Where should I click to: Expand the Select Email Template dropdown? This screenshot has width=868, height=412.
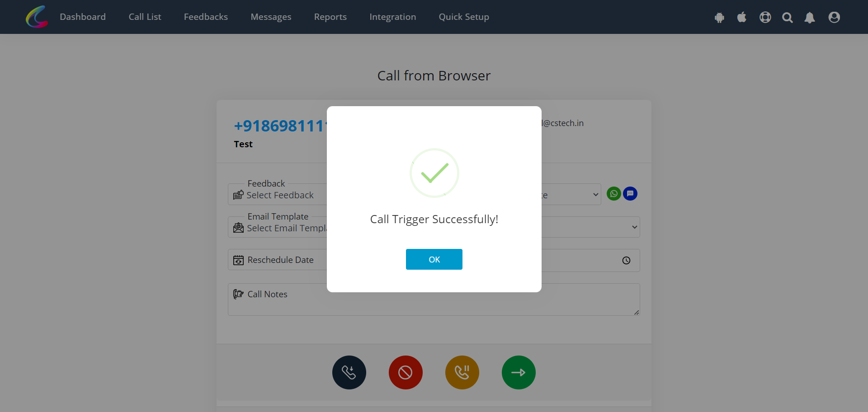point(278,228)
